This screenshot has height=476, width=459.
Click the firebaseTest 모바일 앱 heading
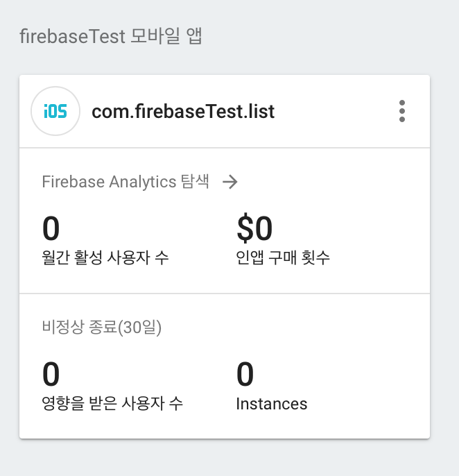pyautogui.click(x=111, y=36)
